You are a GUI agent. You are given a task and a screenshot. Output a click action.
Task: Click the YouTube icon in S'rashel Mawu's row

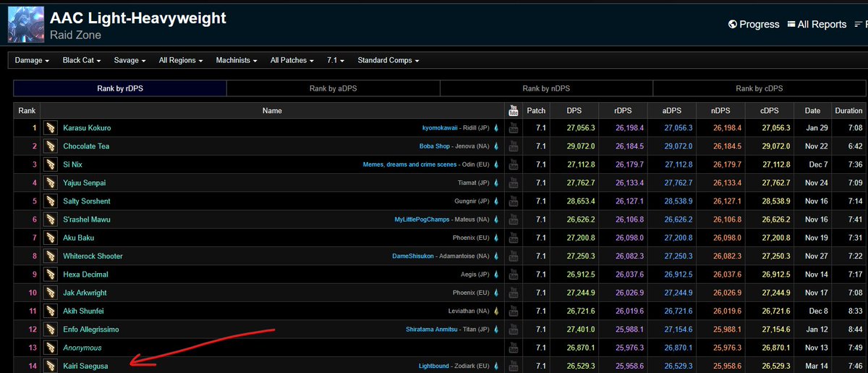[x=514, y=219]
